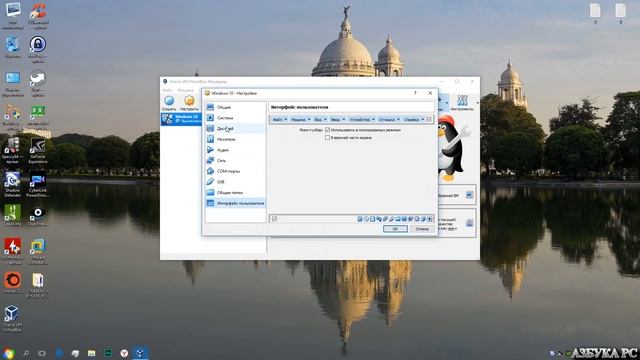Open the Сеть settings category
640x360 pixels.
pyautogui.click(x=235, y=160)
